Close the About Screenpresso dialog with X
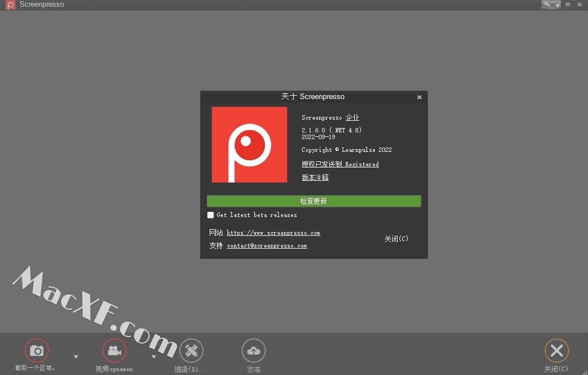The image size is (588, 375). 419,97
